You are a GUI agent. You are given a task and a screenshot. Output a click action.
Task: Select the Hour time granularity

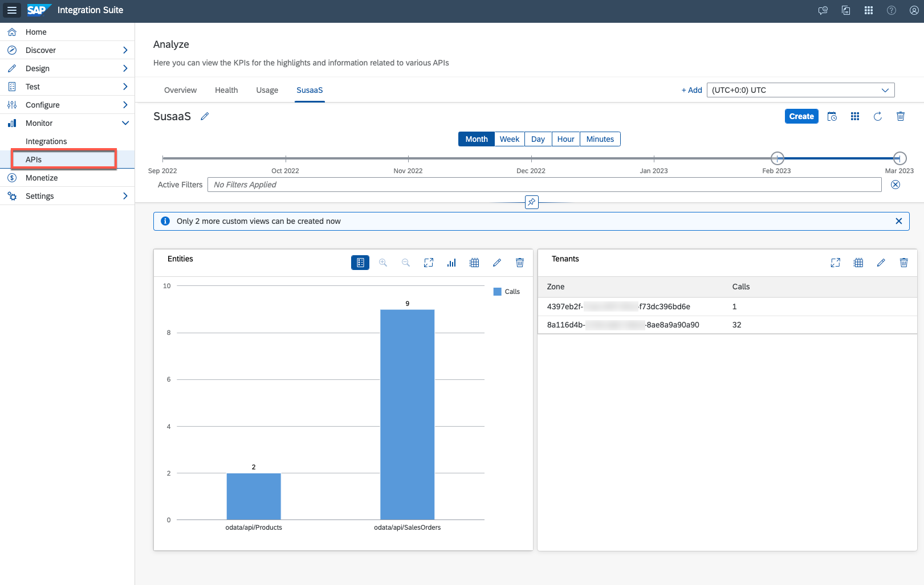click(566, 139)
